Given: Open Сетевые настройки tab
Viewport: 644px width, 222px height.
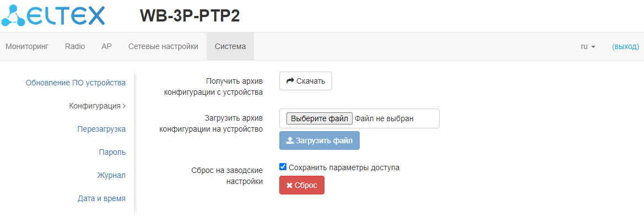Looking at the screenshot, I should (x=163, y=47).
